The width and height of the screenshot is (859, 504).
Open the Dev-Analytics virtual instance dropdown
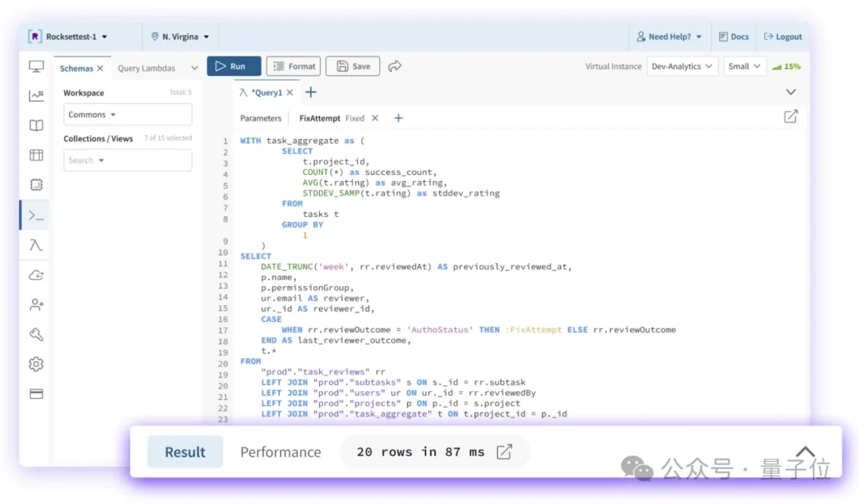tap(682, 67)
